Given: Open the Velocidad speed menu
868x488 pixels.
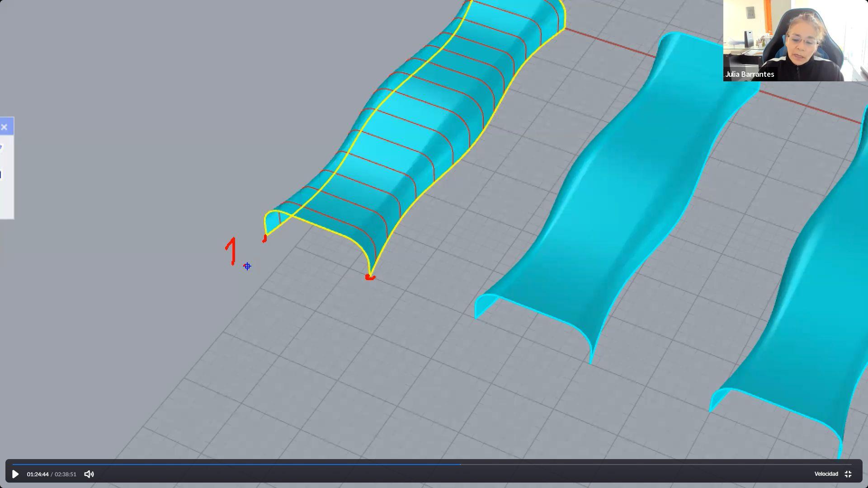Looking at the screenshot, I should coord(826,474).
